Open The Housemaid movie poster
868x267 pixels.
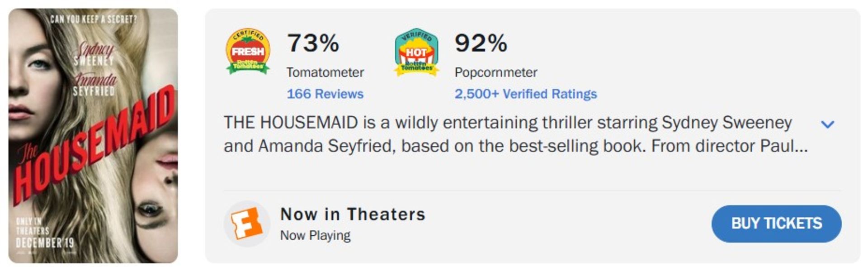point(93,136)
